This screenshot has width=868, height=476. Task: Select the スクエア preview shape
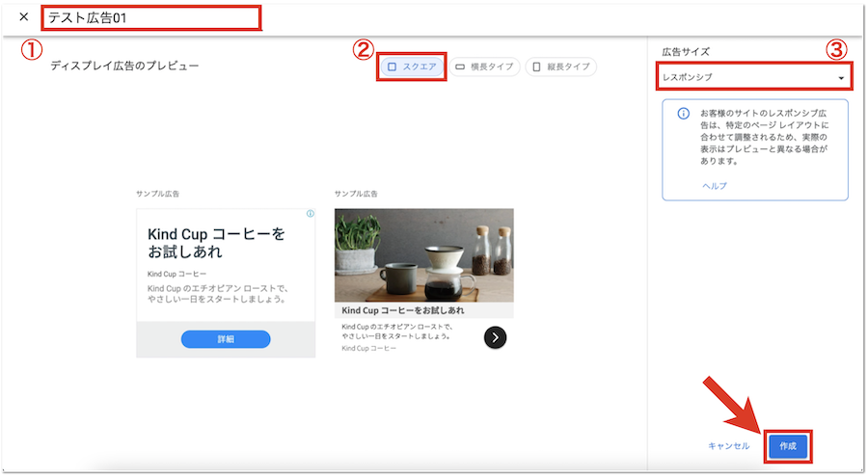coord(412,66)
